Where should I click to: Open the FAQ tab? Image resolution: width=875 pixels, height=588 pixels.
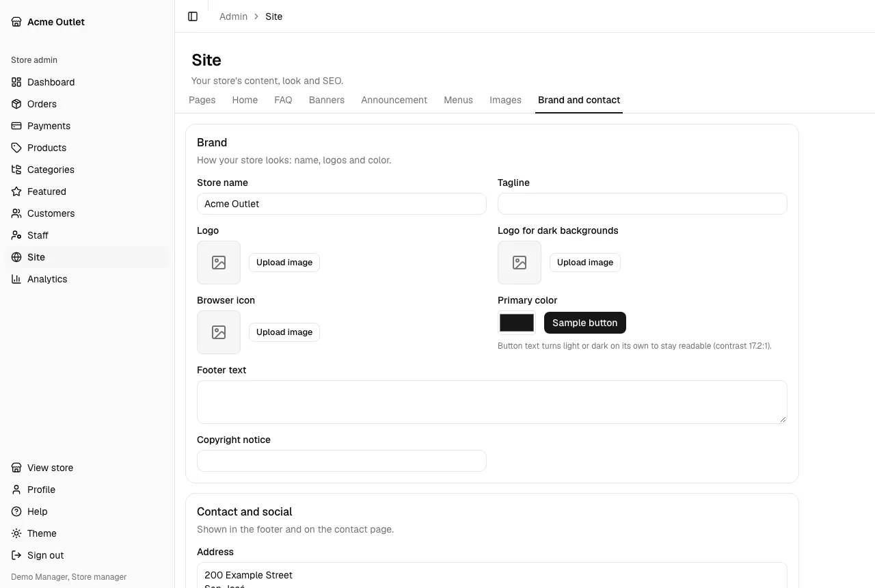[283, 100]
